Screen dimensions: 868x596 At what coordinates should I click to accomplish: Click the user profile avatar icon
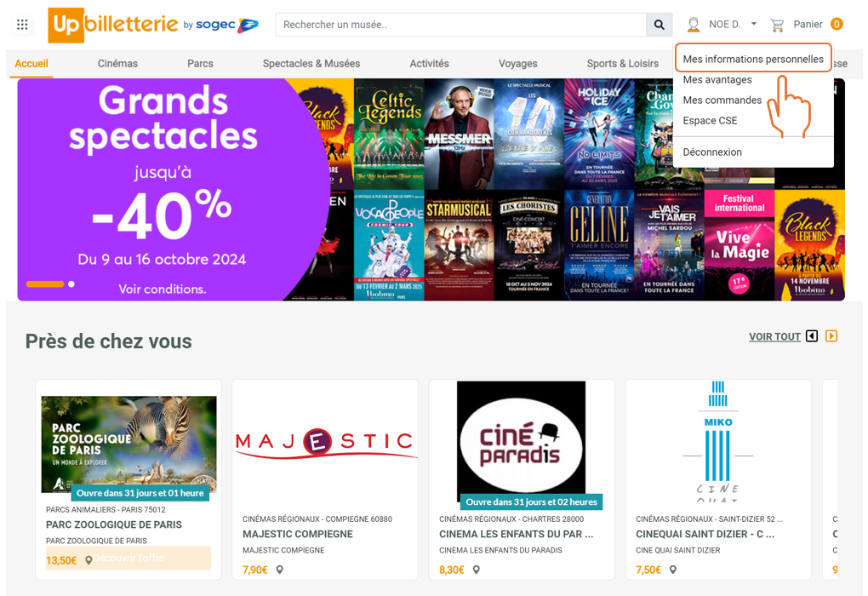click(693, 25)
